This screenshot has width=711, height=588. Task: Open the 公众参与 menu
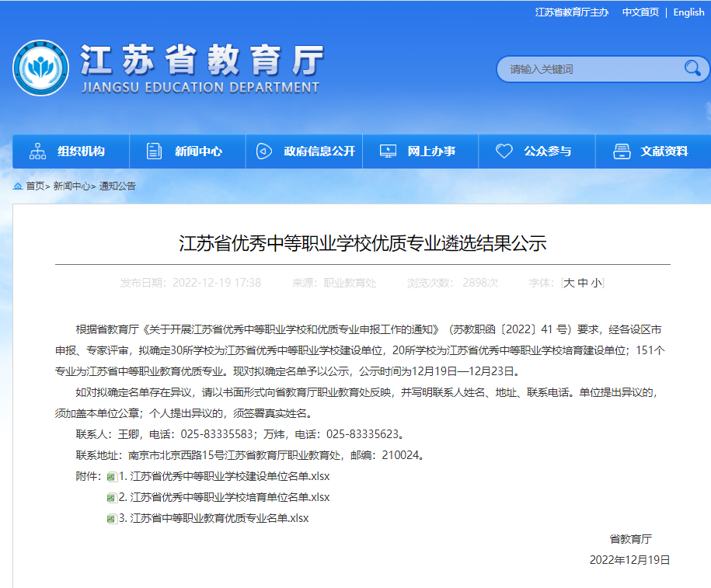[x=537, y=151]
